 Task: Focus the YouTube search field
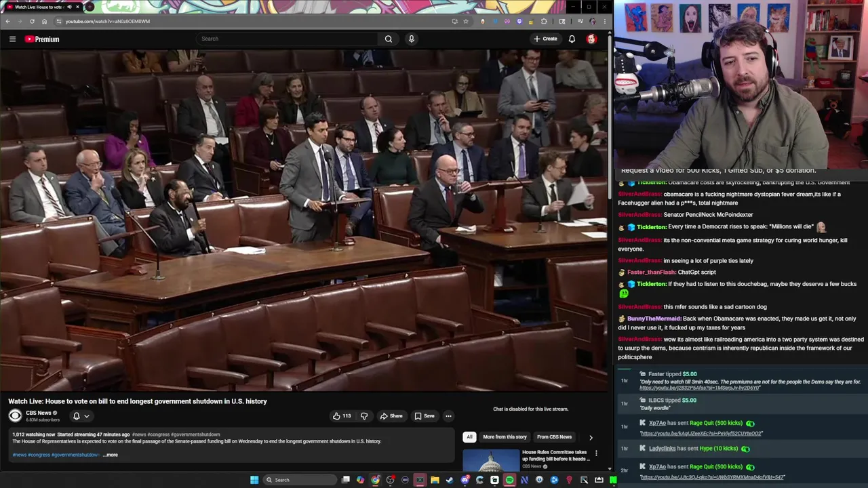click(288, 39)
